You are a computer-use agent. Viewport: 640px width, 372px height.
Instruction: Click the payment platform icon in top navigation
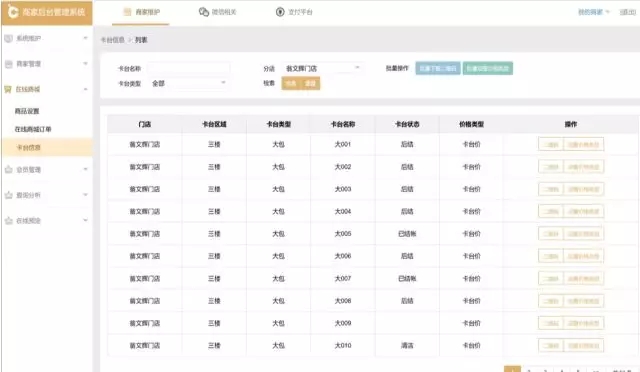pyautogui.click(x=280, y=12)
